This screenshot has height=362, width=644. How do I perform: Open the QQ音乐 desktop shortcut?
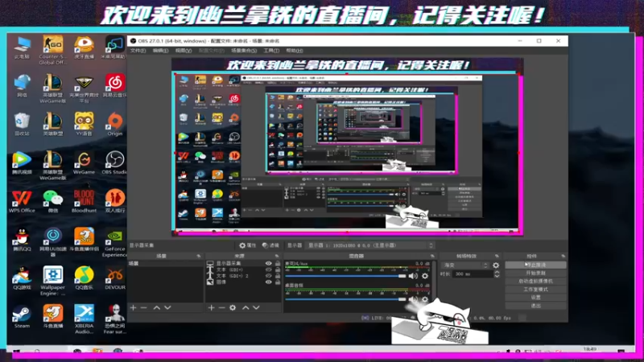(84, 278)
